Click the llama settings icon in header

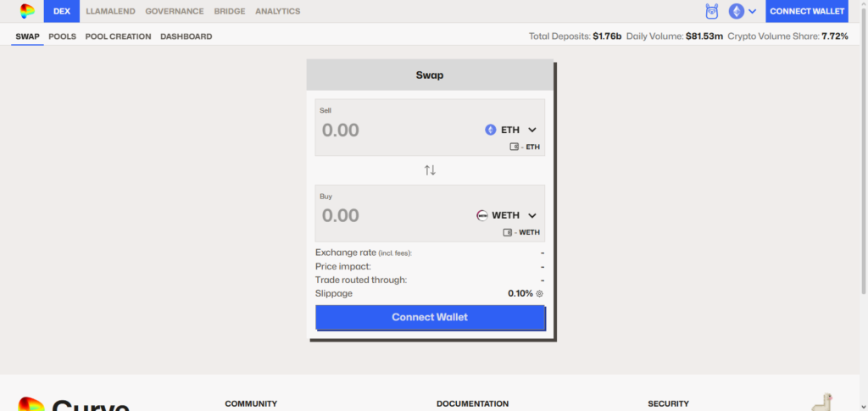pyautogui.click(x=712, y=11)
